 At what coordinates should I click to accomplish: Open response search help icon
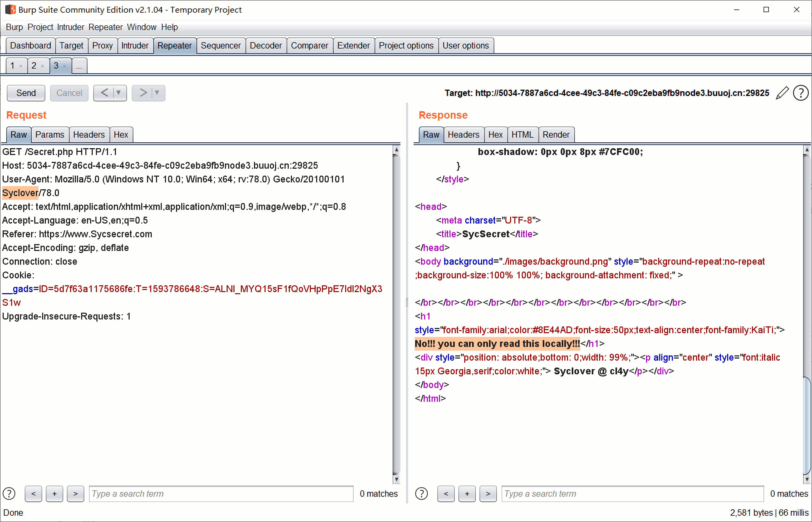click(x=422, y=494)
